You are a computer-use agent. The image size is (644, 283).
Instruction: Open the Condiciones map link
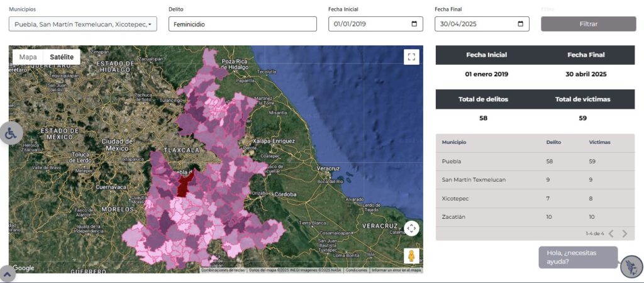[x=356, y=270]
